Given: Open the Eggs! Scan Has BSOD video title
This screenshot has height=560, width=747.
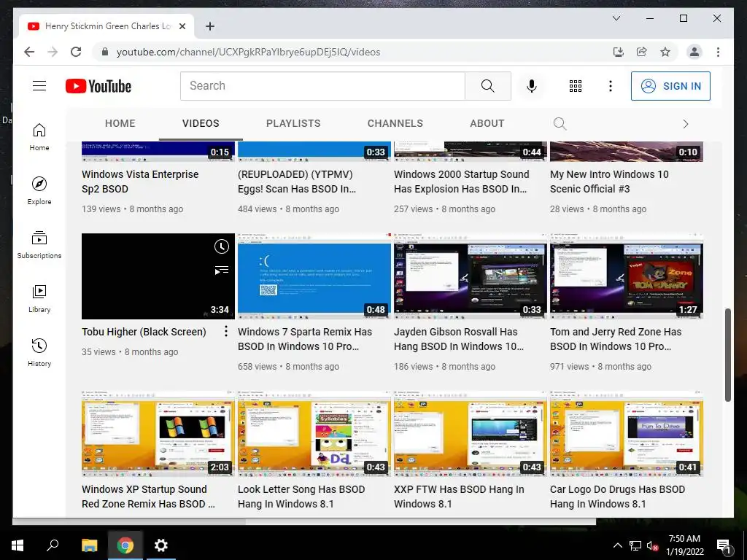Looking at the screenshot, I should tap(297, 182).
